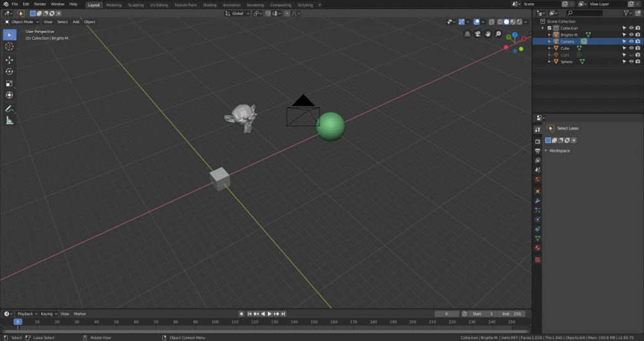Toggle snapping magnet in the header
Image resolution: width=644 pixels, height=341 pixels.
click(x=268, y=14)
